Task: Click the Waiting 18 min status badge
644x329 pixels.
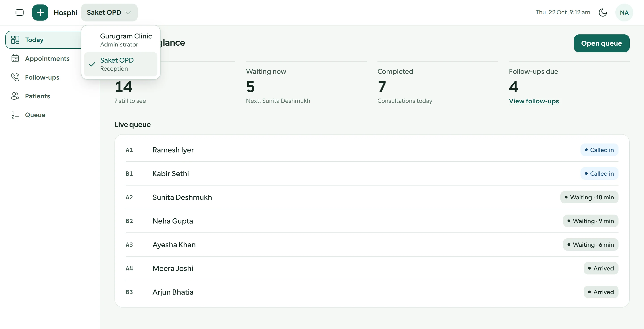Action: coord(589,197)
